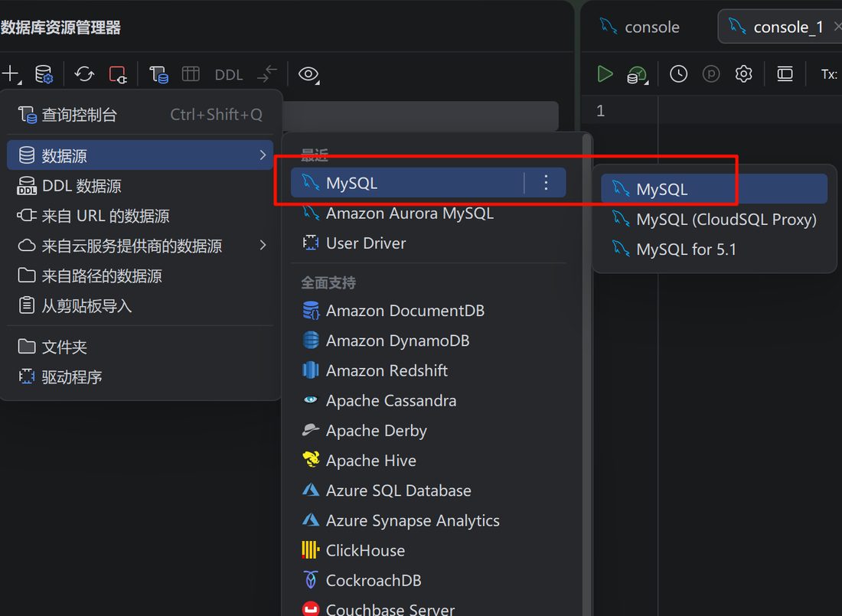Open query console icon in explorer toolbar

158,74
